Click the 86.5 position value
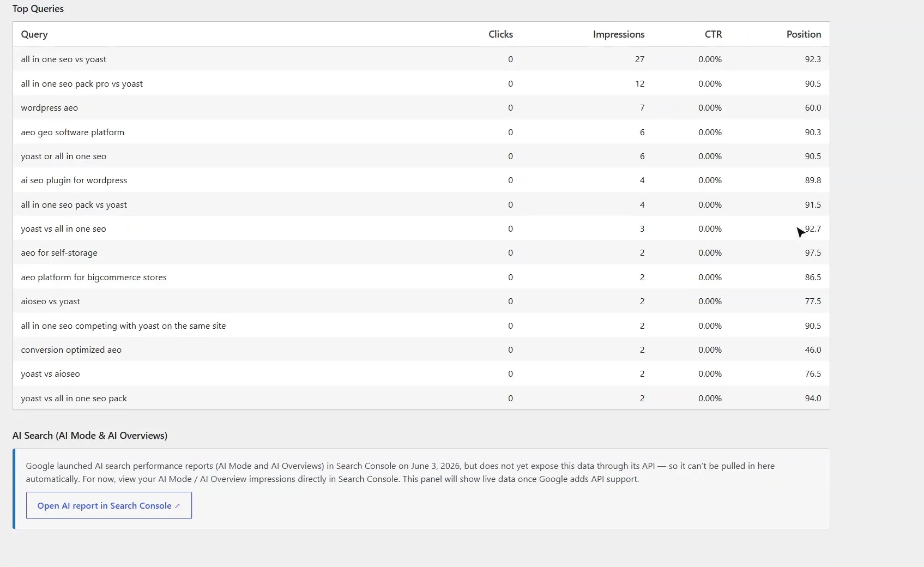The height and width of the screenshot is (567, 924). point(813,278)
